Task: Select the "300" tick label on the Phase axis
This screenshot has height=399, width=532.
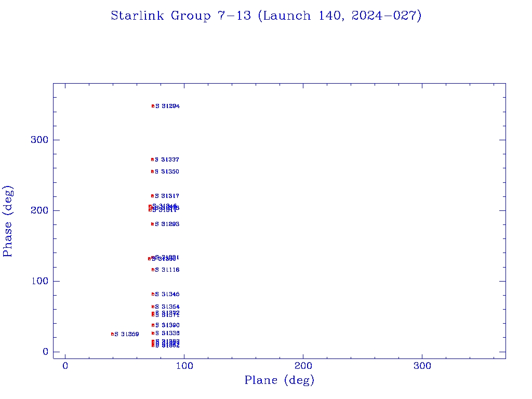Action: [39, 140]
